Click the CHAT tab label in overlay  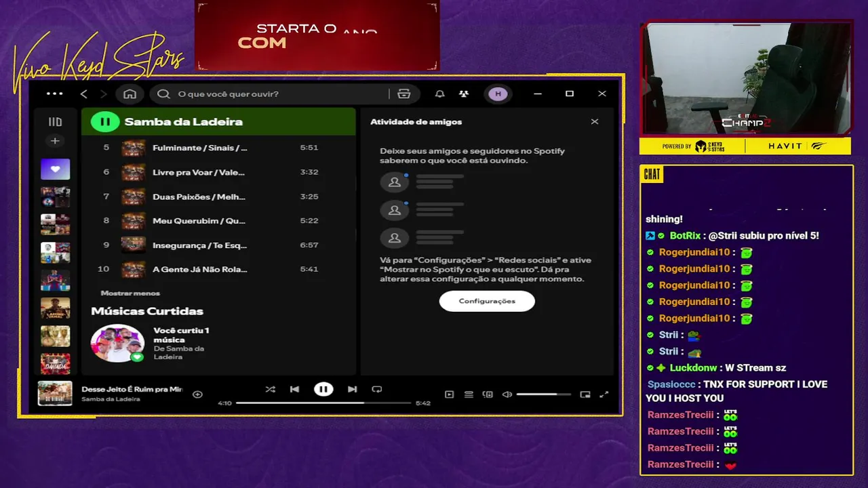pyautogui.click(x=652, y=174)
